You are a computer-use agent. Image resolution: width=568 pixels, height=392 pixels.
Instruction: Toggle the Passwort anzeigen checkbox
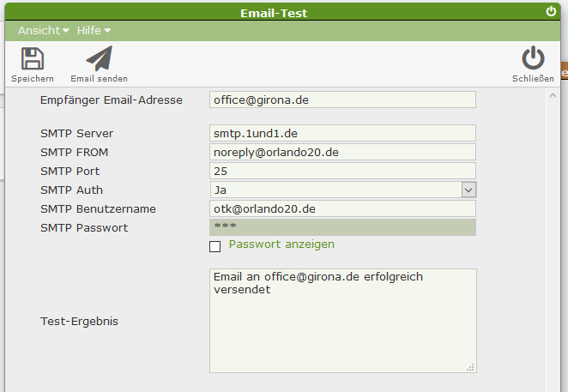215,247
